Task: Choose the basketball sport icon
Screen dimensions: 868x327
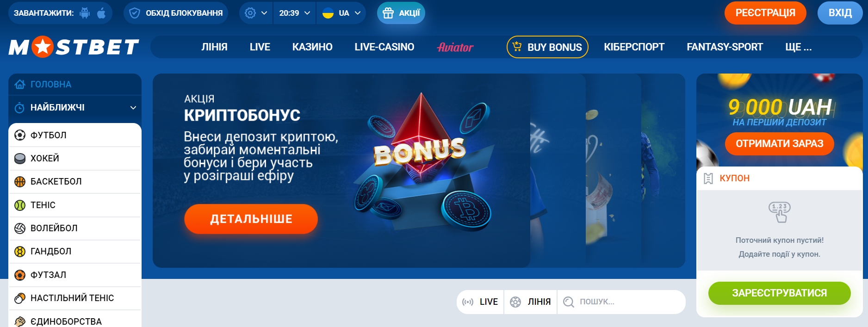Action: [20, 181]
